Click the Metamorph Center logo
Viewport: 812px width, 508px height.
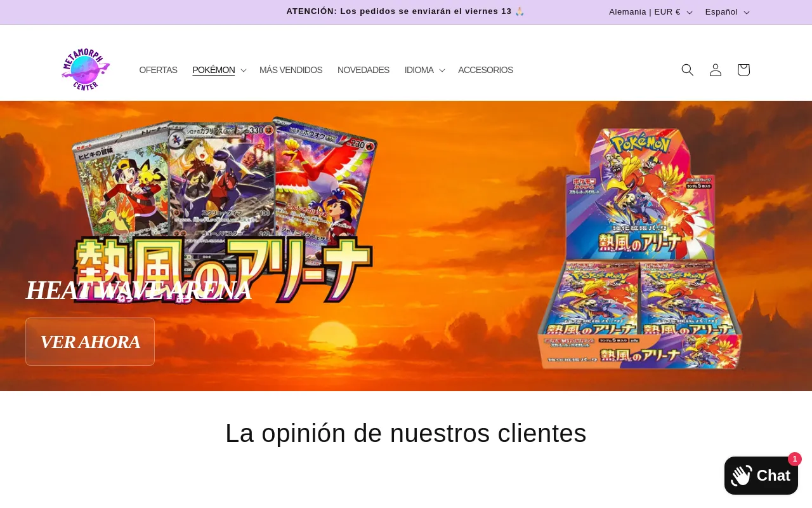85,69
